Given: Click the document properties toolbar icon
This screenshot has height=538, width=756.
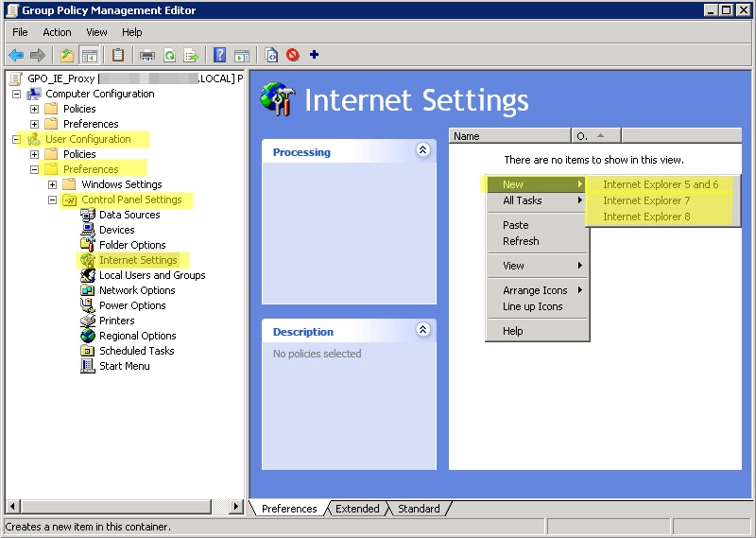Looking at the screenshot, I should (x=271, y=55).
